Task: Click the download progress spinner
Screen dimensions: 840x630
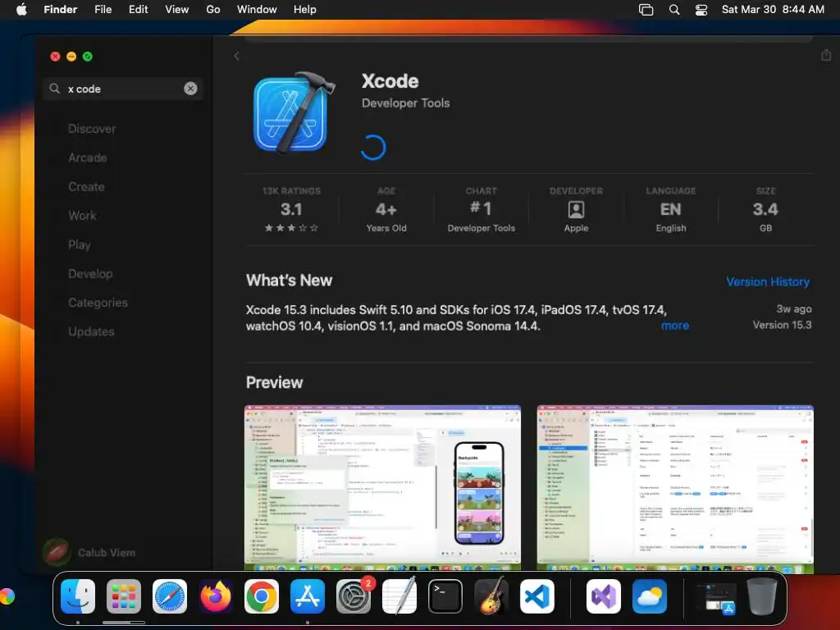Action: click(x=373, y=148)
